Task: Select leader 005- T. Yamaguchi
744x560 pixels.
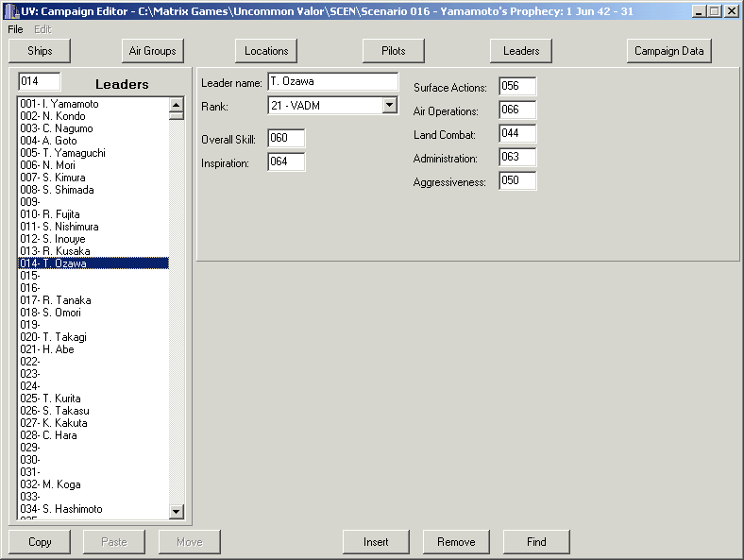Action: [x=93, y=153]
